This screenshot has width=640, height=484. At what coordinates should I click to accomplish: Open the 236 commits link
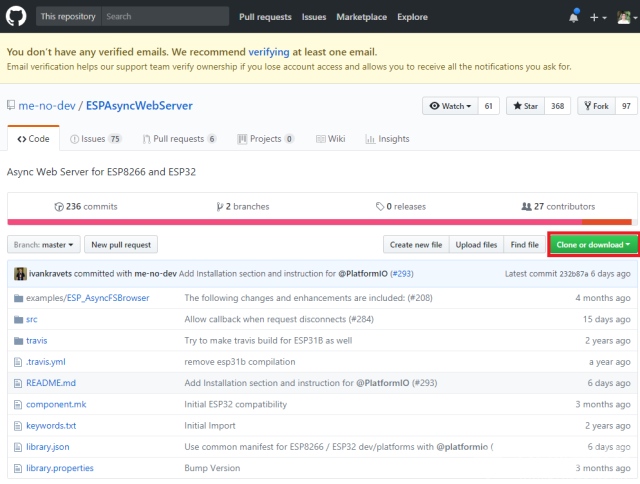point(86,206)
